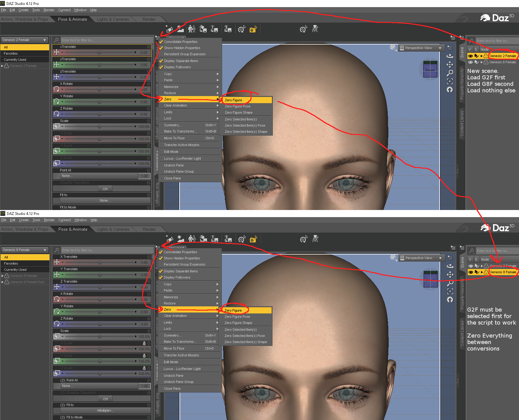This screenshot has height=420, width=519.
Task: Switch to Actors, Wardrobe & Props tab in lower window
Action: point(25,229)
